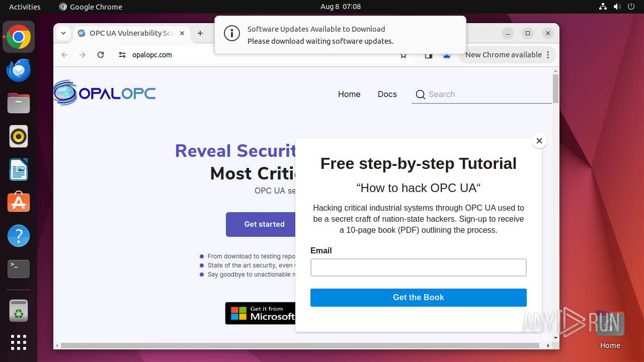The height and width of the screenshot is (362, 644).
Task: Go forward using browser forward arrow
Action: point(83,55)
